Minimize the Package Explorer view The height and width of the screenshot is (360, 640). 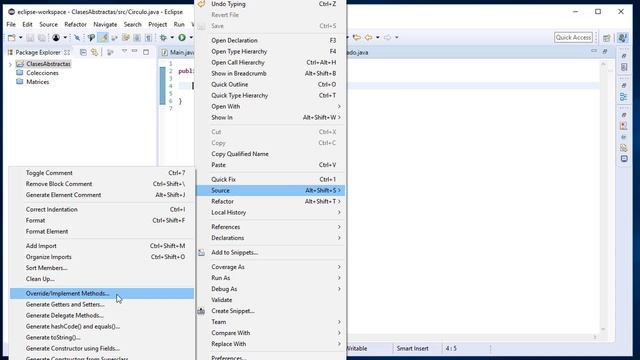135,51
